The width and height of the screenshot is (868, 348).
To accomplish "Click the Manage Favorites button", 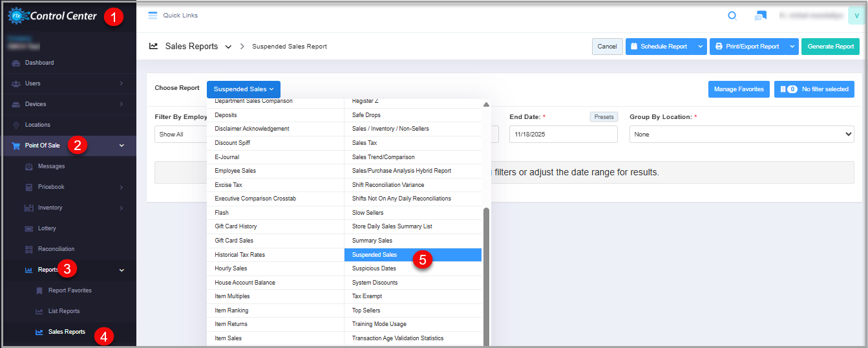I will [738, 89].
